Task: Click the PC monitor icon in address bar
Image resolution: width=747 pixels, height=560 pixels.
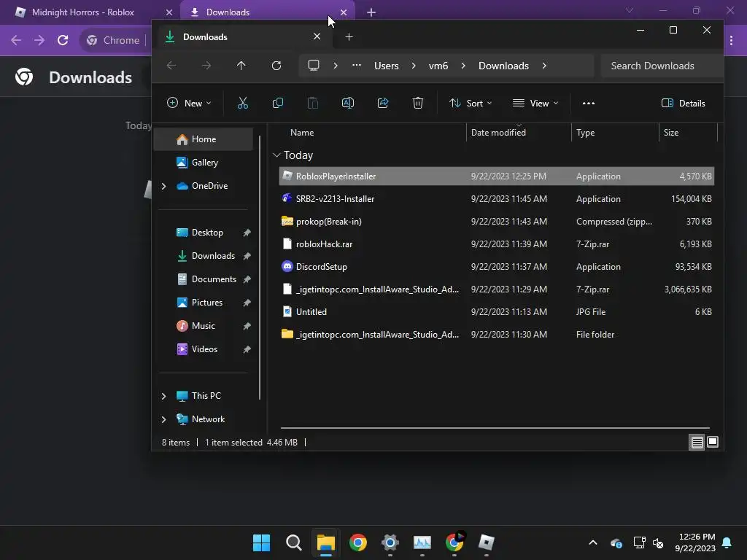Action: 314,66
